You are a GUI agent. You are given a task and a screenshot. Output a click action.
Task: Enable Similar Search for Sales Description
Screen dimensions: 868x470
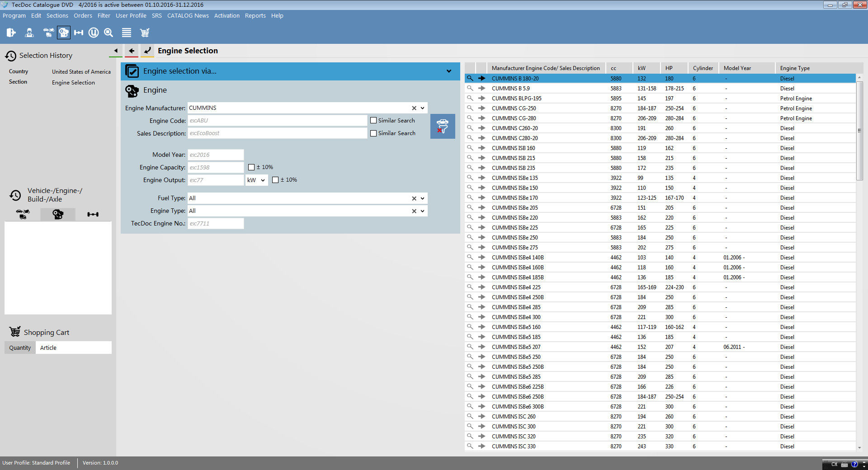coord(373,133)
